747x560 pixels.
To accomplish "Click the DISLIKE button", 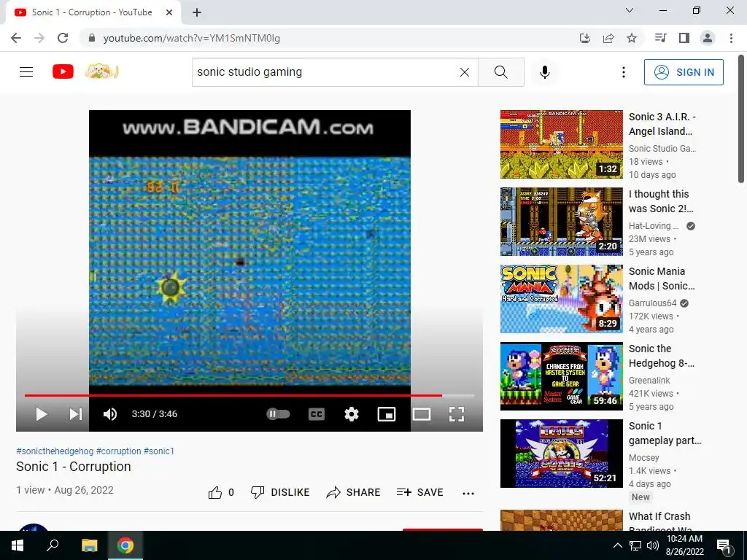I will pos(280,492).
